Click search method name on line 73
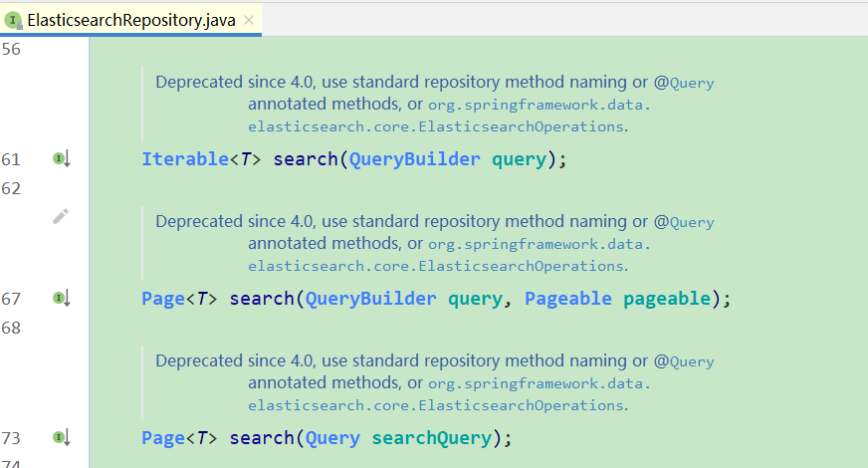The width and height of the screenshot is (868, 468). tap(262, 438)
